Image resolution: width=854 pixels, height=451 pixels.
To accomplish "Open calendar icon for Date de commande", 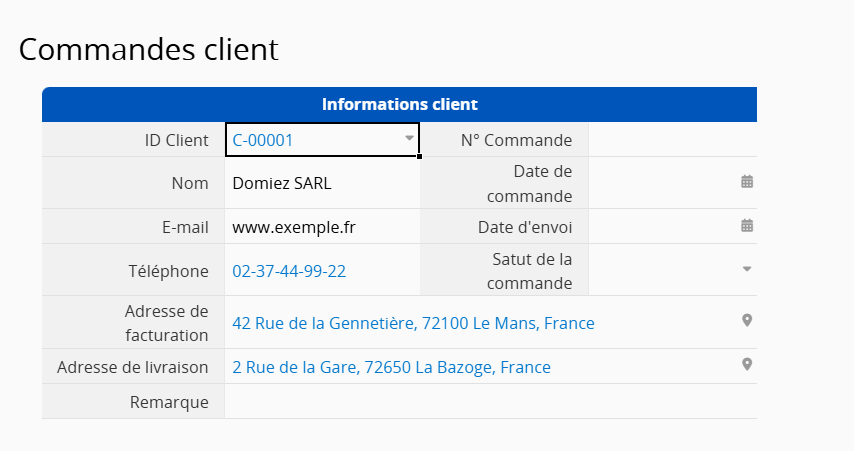I will coord(746,182).
